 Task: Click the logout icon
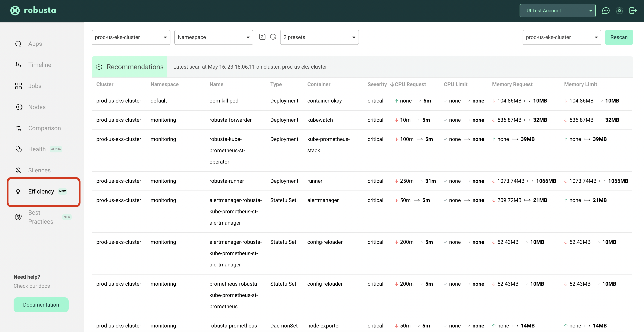pos(633,11)
